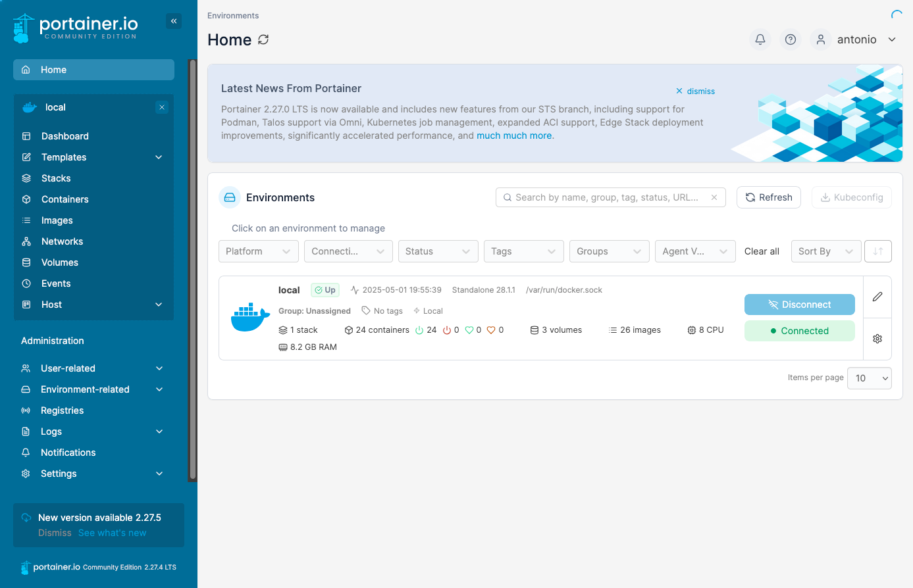Open the Tags filter dropdown

tap(524, 251)
